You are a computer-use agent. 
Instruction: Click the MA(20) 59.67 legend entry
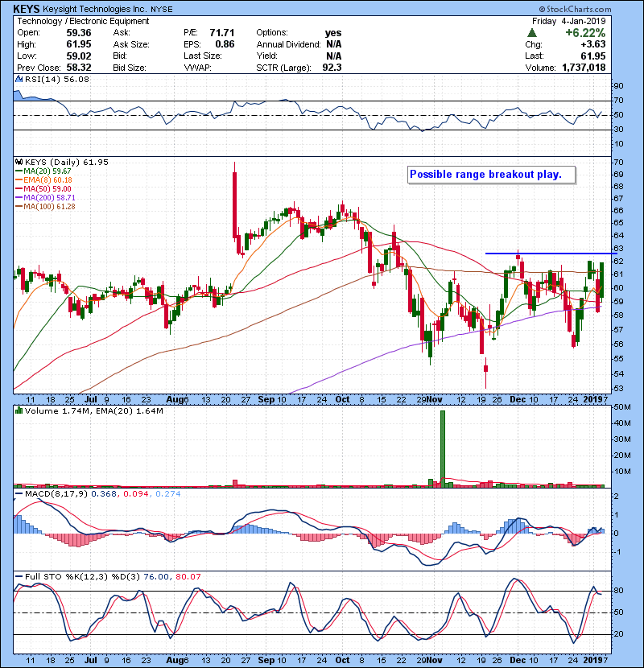point(43,171)
